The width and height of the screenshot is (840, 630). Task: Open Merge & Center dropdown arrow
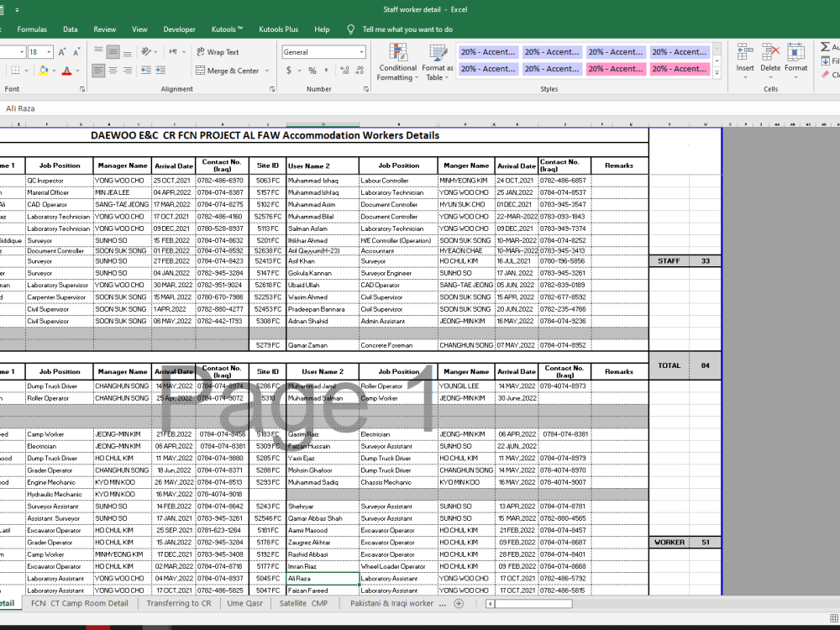coord(267,71)
